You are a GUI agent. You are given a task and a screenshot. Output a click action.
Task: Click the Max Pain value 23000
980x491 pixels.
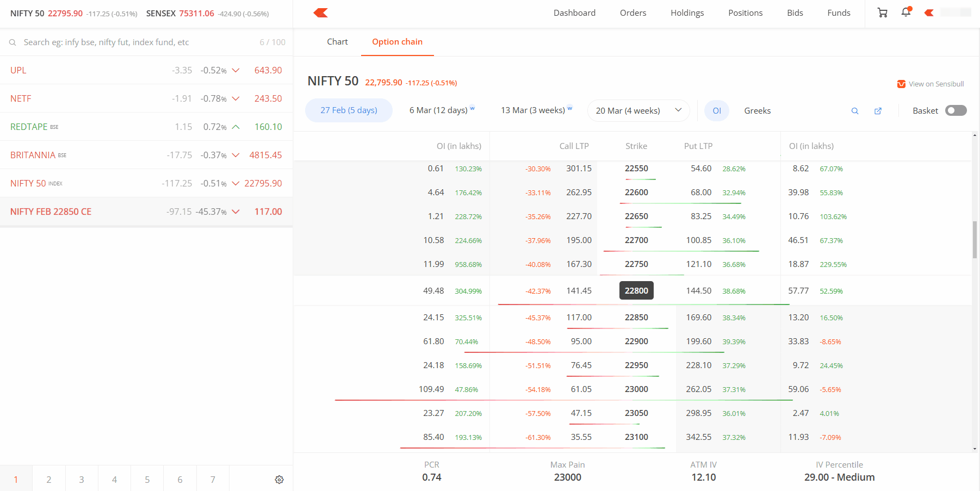pyautogui.click(x=568, y=477)
